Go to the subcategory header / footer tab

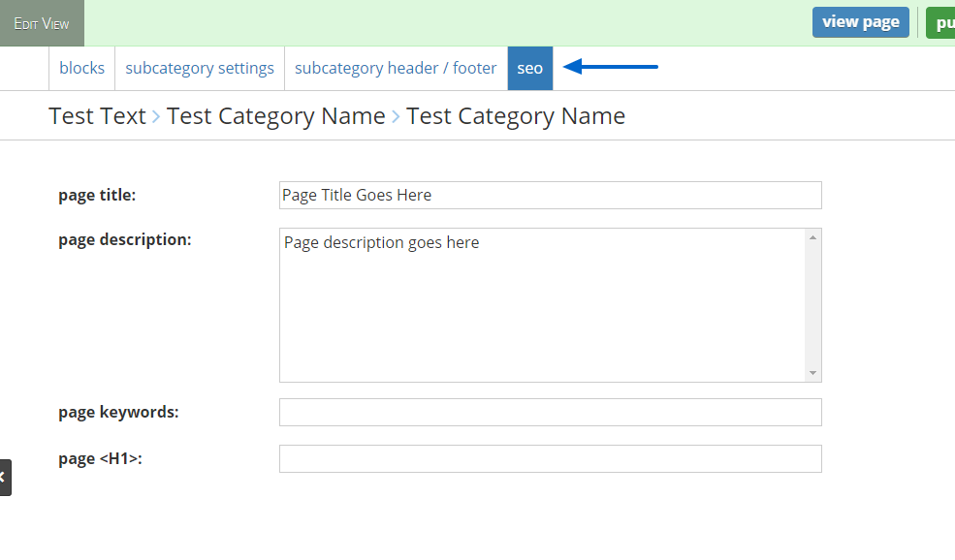[396, 68]
